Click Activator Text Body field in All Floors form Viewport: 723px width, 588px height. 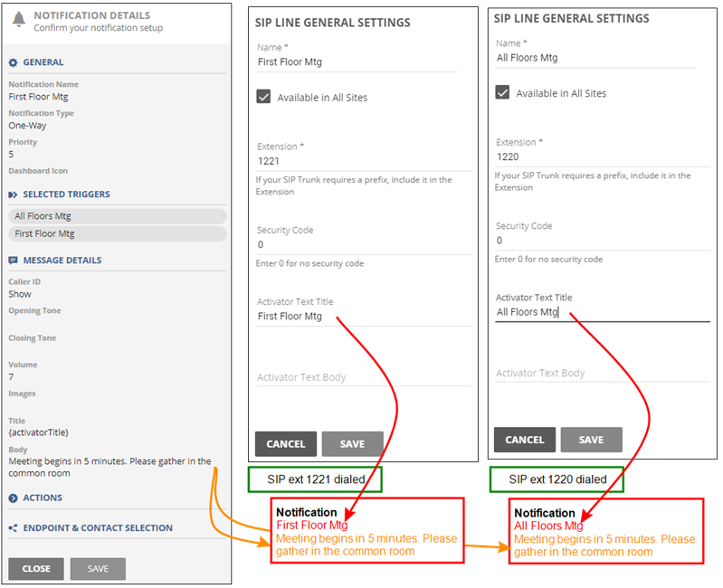click(603, 374)
